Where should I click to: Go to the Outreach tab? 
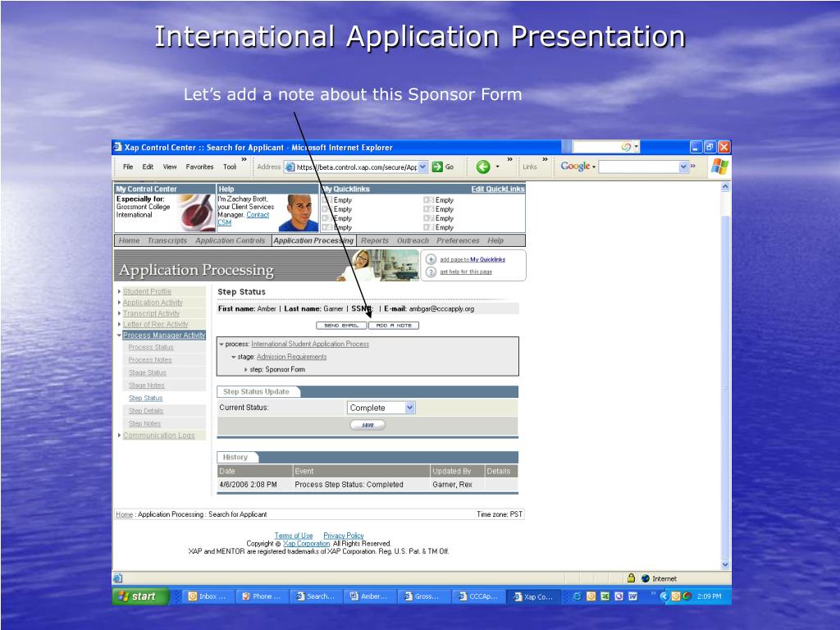[413, 240]
